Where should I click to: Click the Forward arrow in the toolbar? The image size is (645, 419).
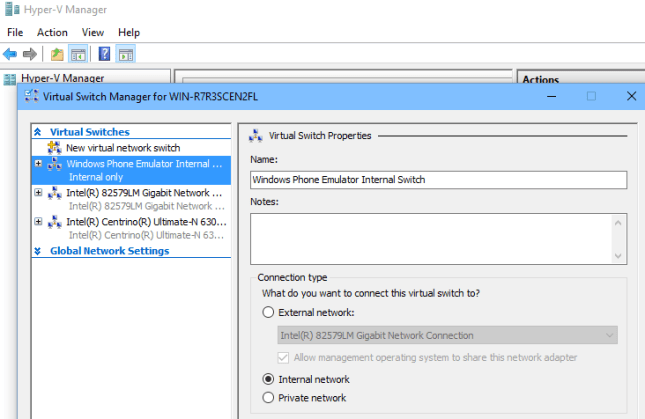(x=30, y=54)
